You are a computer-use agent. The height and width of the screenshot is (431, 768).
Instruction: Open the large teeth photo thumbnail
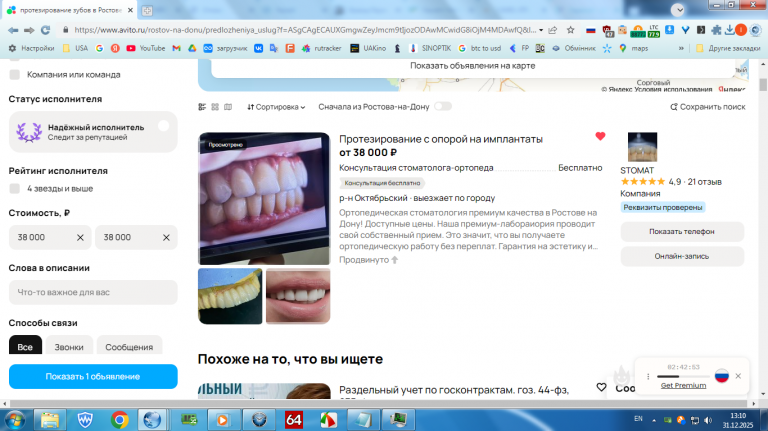point(264,198)
